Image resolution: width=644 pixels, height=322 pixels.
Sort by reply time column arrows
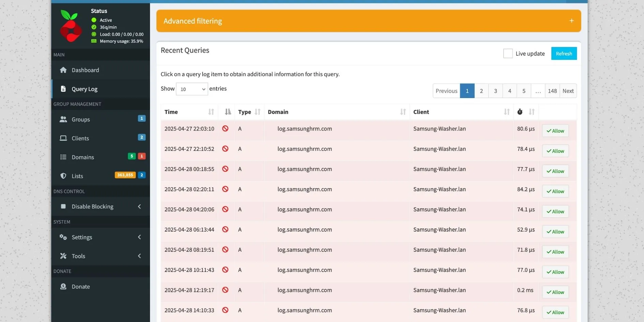(532, 112)
